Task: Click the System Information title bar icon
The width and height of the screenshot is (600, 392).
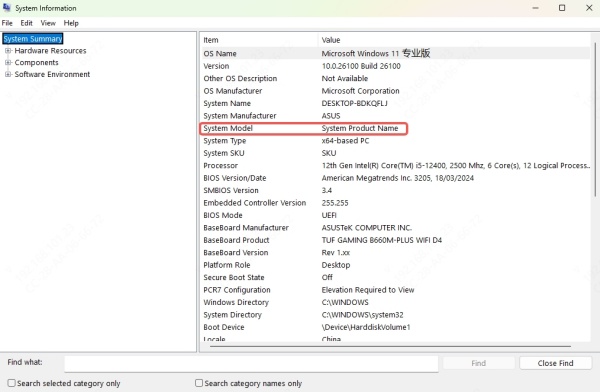Action: (7, 8)
